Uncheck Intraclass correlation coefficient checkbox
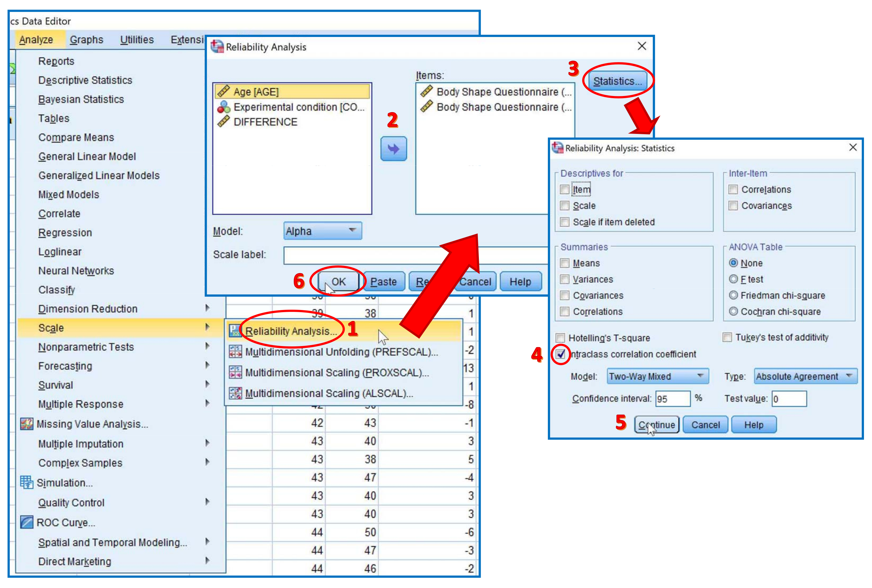This screenshot has width=872, height=588. 561,353
